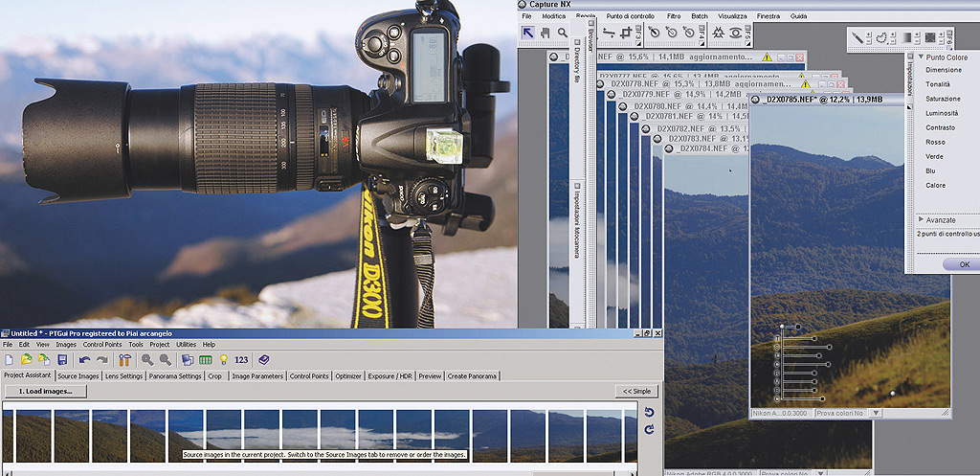Rotate images counterclockwise in PTGui

[x=649, y=412]
